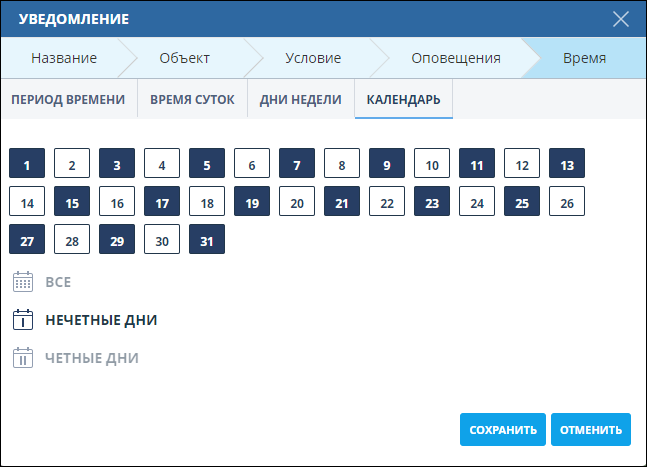Deselect day 7 in calendar
This screenshot has width=647, height=467.
click(x=297, y=163)
